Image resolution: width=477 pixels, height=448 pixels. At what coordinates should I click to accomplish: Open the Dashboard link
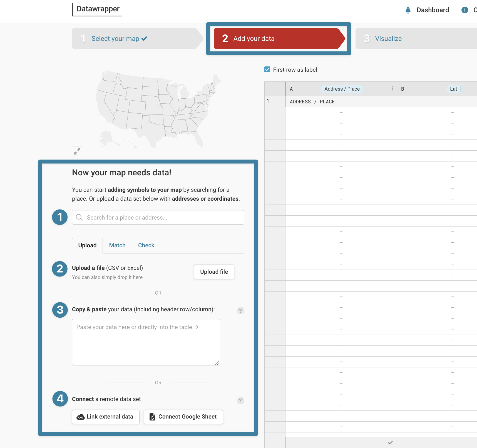click(433, 10)
